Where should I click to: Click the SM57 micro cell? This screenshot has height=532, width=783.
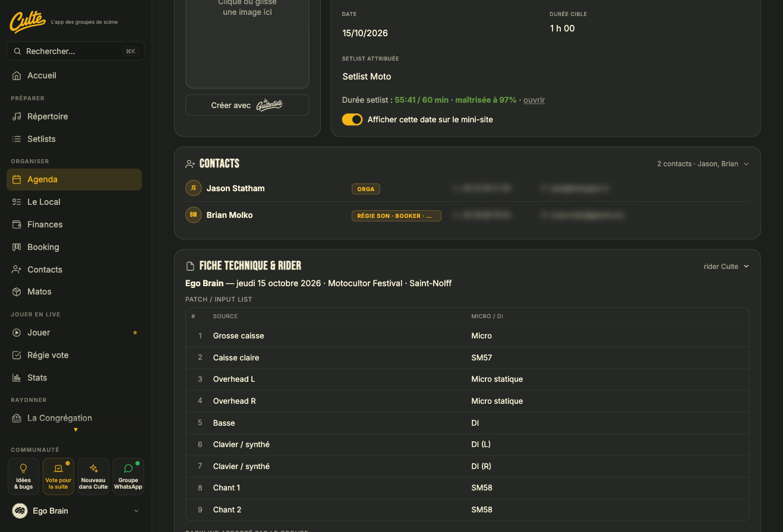coord(482,357)
